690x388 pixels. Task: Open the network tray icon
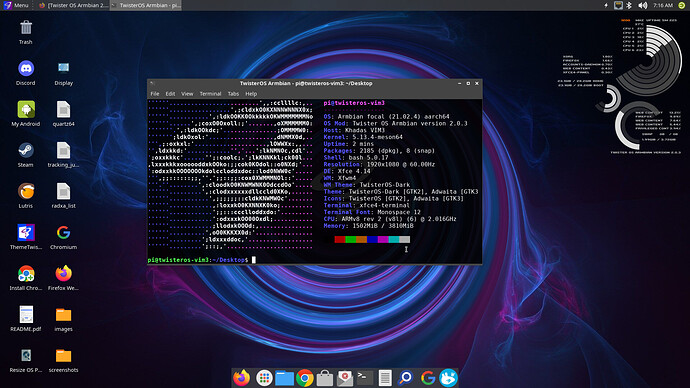[x=618, y=5]
